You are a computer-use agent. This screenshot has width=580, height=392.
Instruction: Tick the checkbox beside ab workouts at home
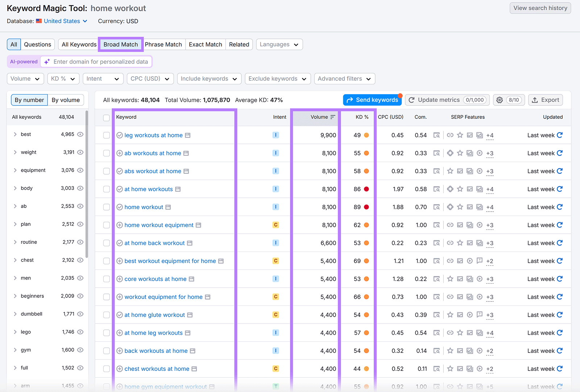click(106, 153)
